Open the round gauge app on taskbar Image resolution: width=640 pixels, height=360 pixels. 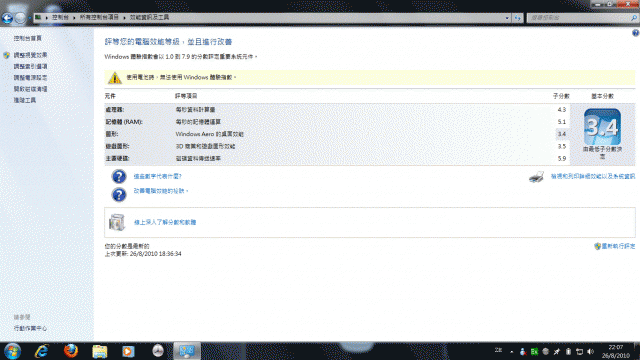coord(158,351)
